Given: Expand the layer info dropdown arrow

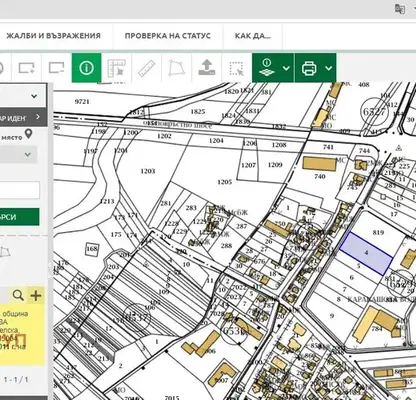Looking at the screenshot, I should pos(286,68).
